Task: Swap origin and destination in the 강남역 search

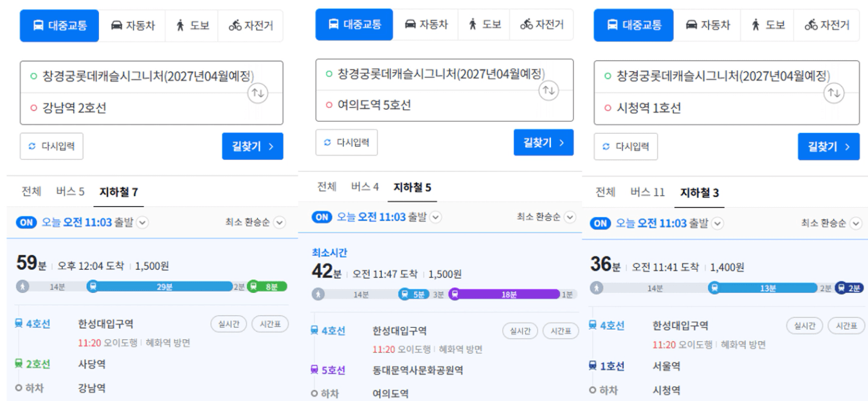Action: (257, 93)
